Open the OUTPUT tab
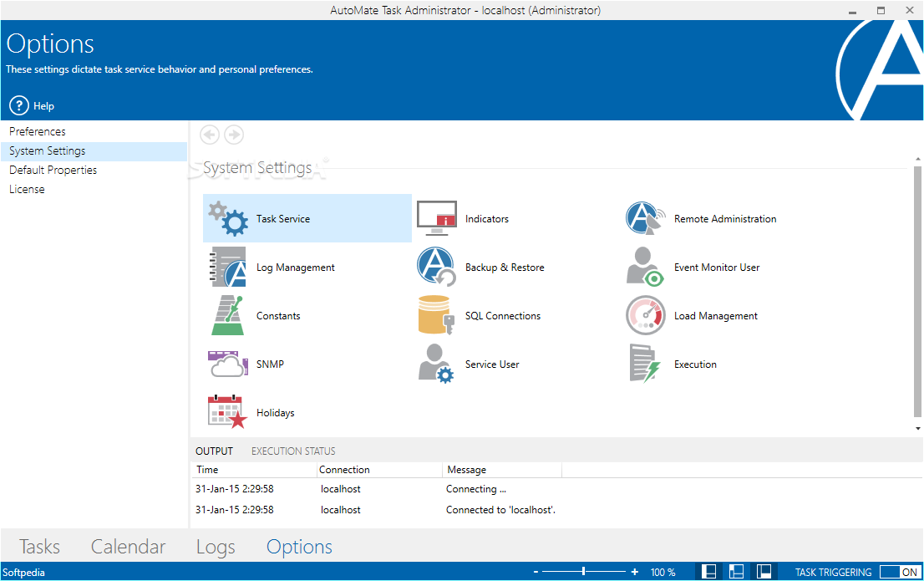The height and width of the screenshot is (581, 924). coord(214,451)
